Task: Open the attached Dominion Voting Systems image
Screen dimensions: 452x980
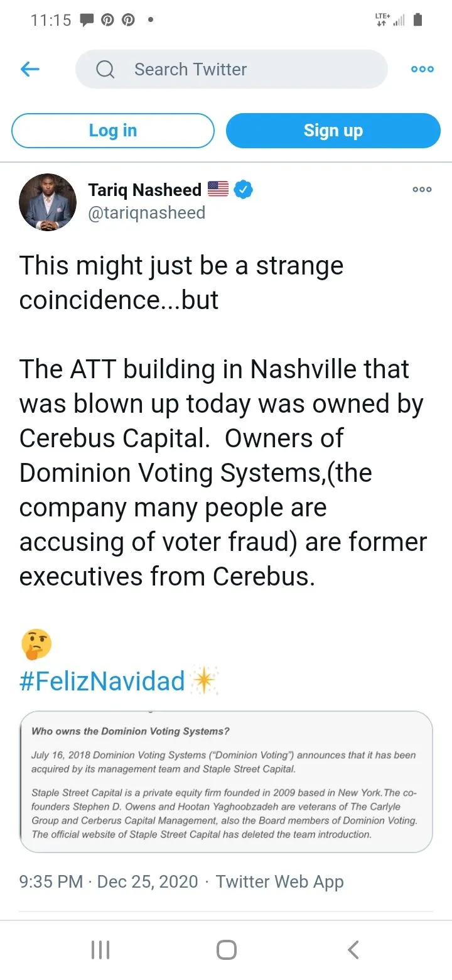Action: [x=226, y=781]
